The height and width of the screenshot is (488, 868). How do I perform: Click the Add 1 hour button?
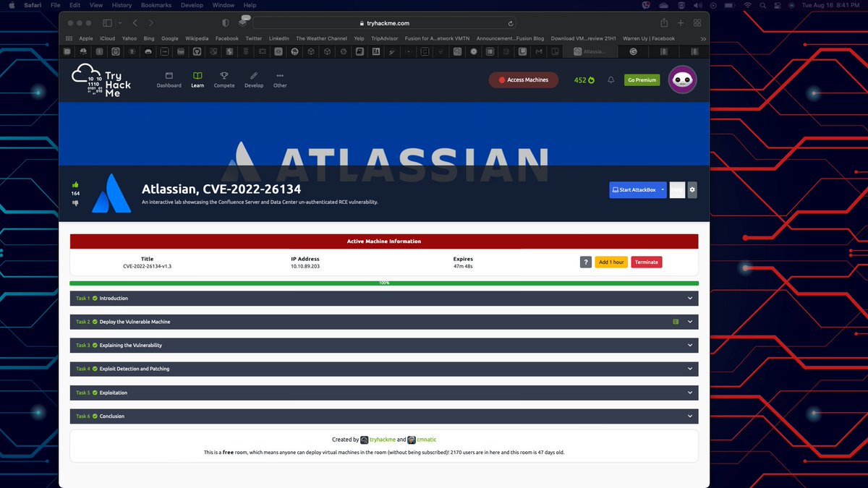(611, 262)
